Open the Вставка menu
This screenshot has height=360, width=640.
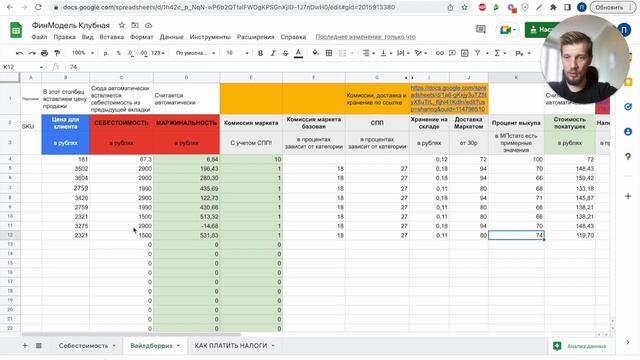point(111,37)
